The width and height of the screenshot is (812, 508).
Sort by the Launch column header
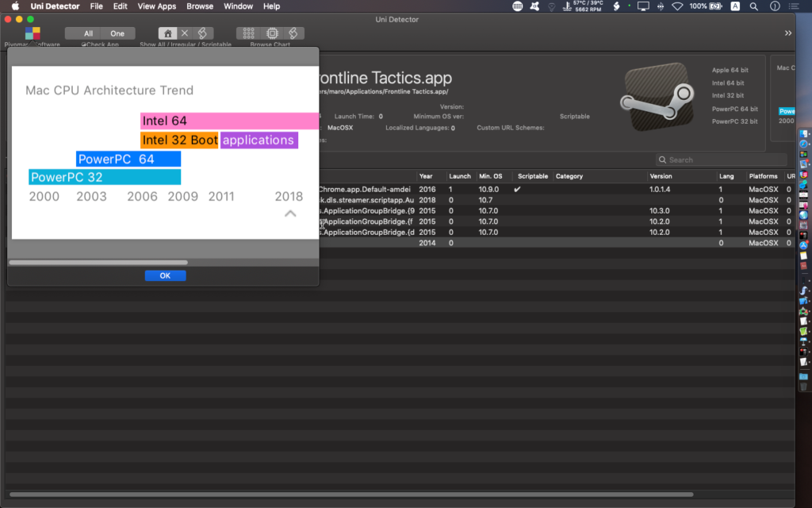pos(459,176)
